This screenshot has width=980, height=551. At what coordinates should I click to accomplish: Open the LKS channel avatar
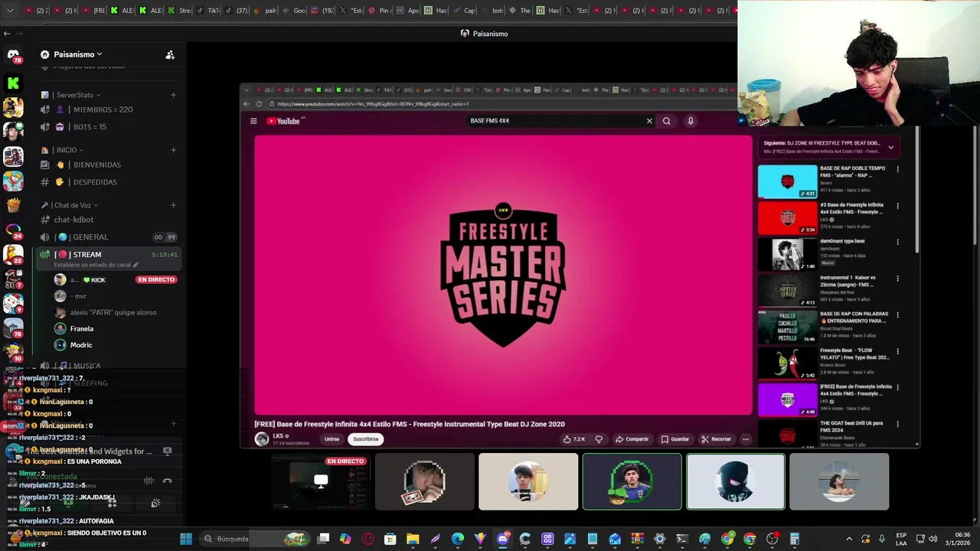pyautogui.click(x=262, y=439)
